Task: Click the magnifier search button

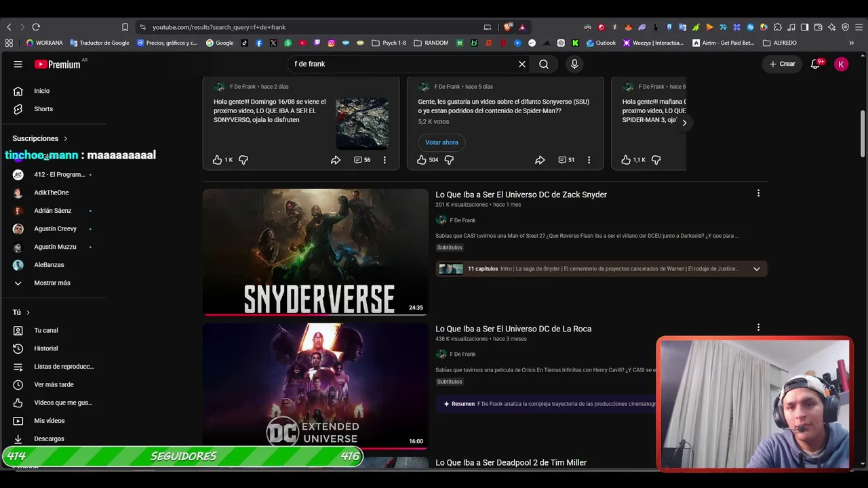Action: pyautogui.click(x=544, y=64)
